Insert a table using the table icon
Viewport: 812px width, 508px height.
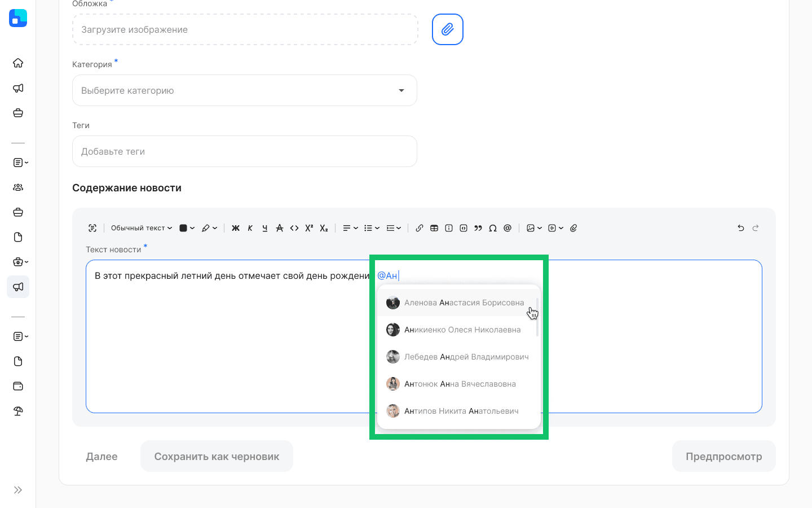click(434, 228)
